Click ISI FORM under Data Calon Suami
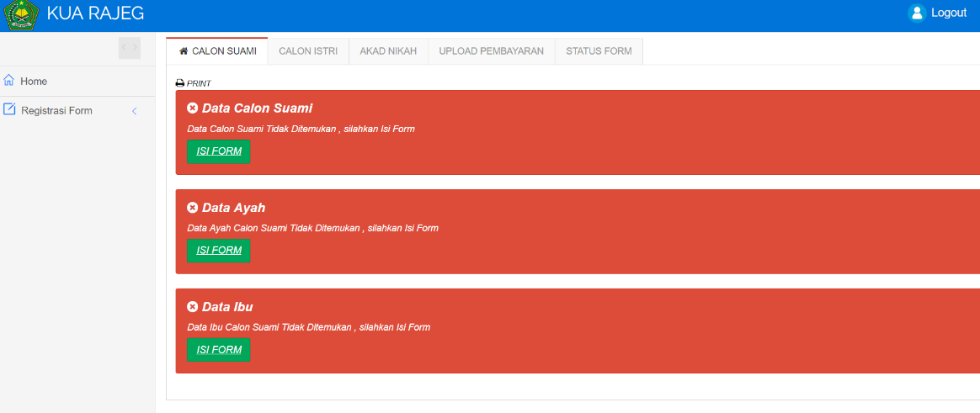The width and height of the screenshot is (980, 413). point(219,151)
